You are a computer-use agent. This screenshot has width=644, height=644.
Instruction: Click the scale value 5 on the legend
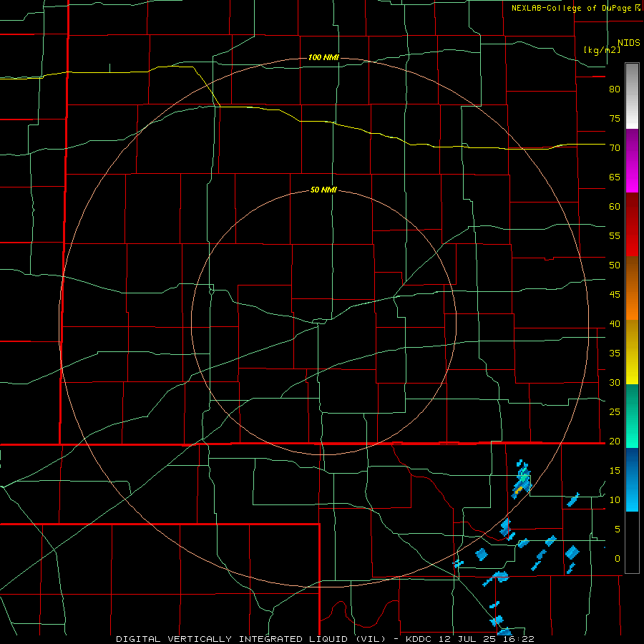[618, 529]
